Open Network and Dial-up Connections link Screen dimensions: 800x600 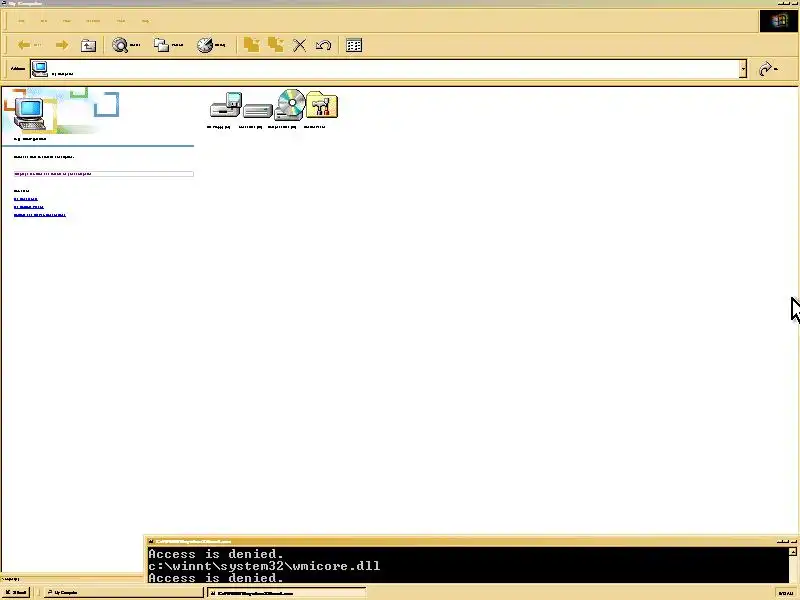click(40, 215)
